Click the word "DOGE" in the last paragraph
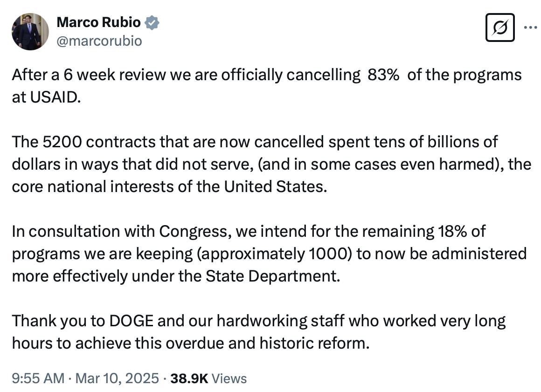The image size is (541, 392). pyautogui.click(x=133, y=321)
